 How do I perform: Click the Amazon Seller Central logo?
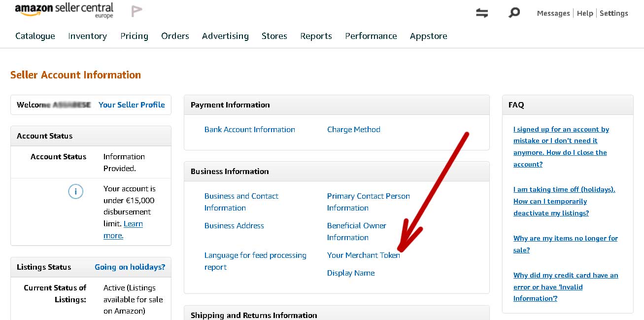point(64,10)
